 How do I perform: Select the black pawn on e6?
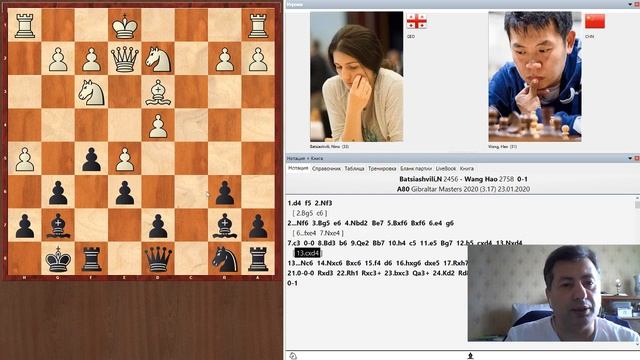(x=124, y=193)
